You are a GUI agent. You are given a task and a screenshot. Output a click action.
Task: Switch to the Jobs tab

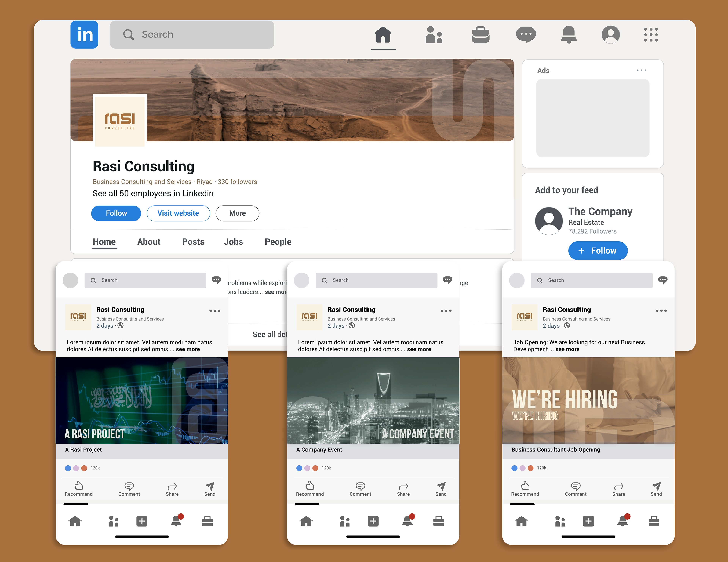point(233,242)
